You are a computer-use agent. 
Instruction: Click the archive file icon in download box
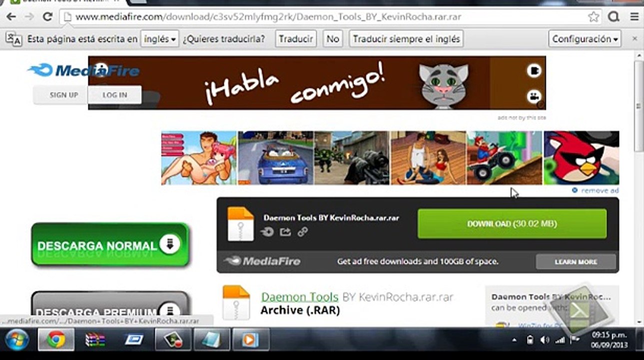(240, 223)
